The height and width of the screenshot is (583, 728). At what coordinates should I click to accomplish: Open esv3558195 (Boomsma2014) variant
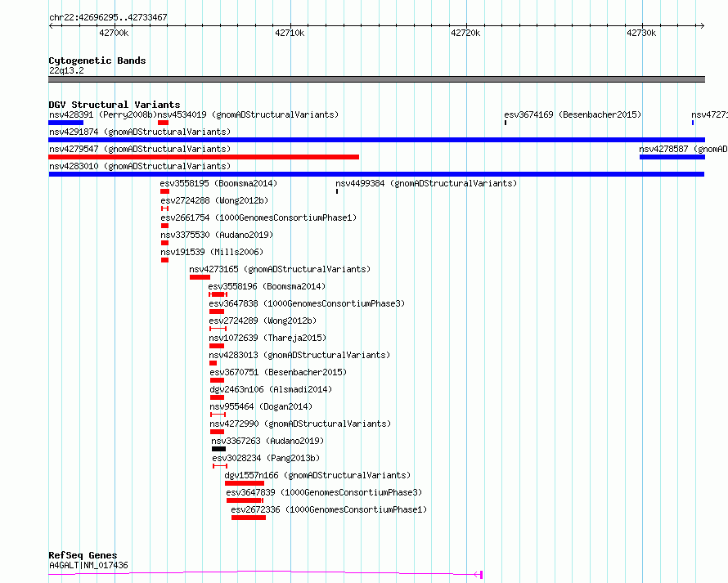point(218,183)
